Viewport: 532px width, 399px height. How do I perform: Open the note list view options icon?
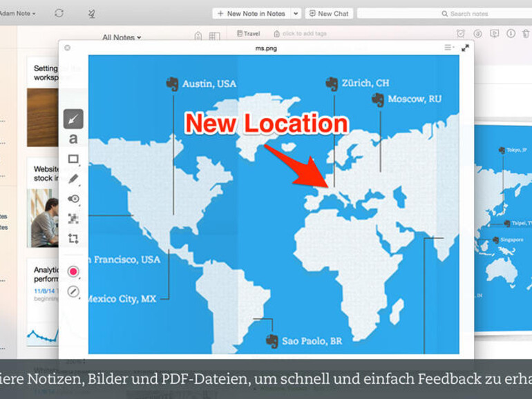click(x=214, y=36)
